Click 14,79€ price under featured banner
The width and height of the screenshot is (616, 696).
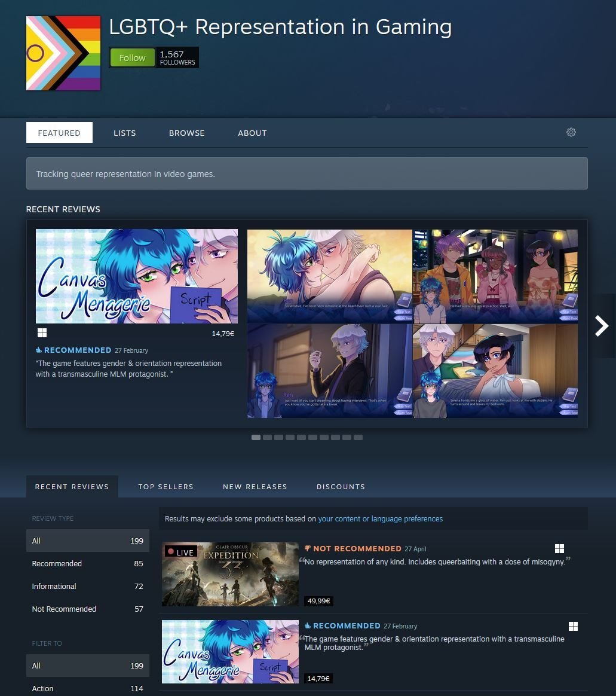click(x=223, y=334)
